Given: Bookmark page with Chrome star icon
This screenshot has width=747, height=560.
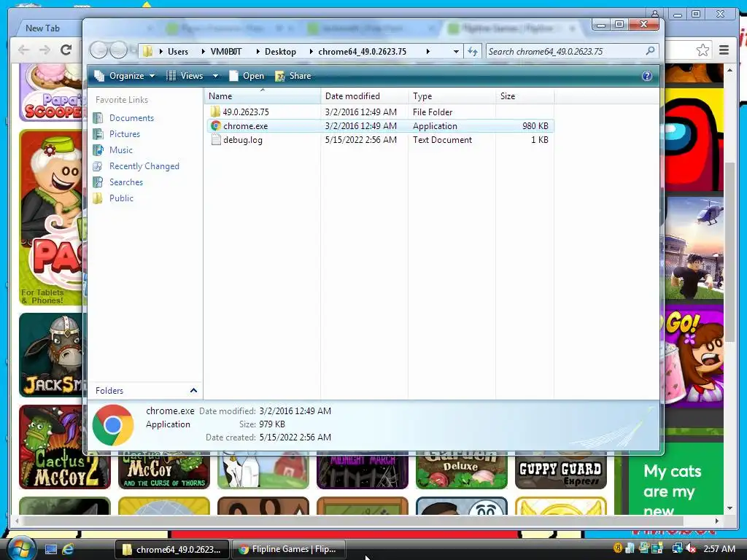Looking at the screenshot, I should tap(703, 50).
